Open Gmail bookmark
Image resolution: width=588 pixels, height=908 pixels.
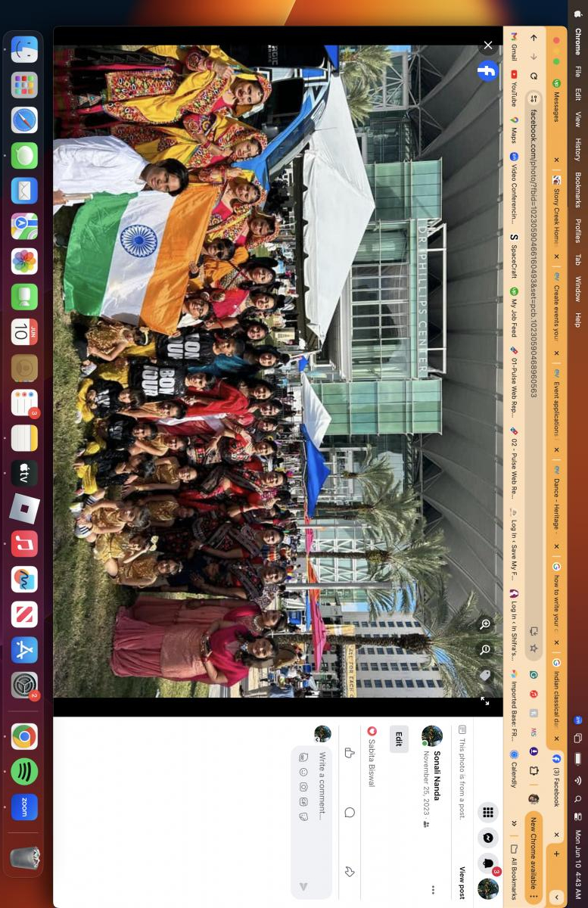[x=514, y=47]
